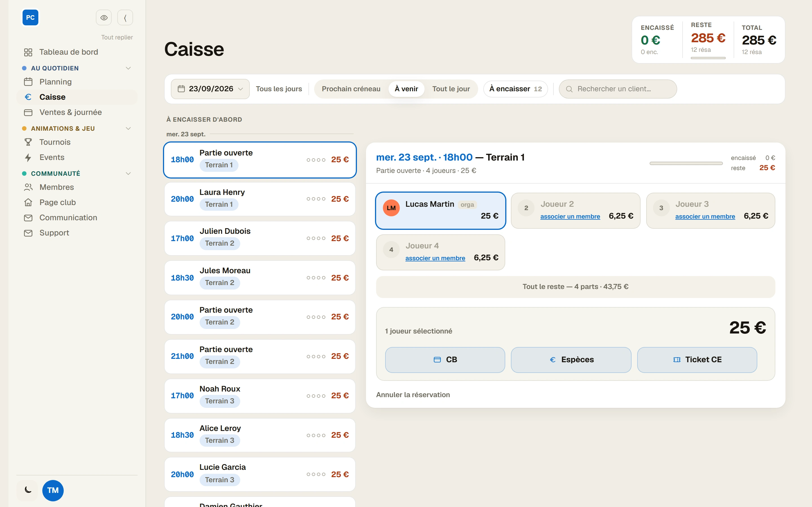
Task: Open Tournois trophy icon in sidebar
Action: [28, 142]
